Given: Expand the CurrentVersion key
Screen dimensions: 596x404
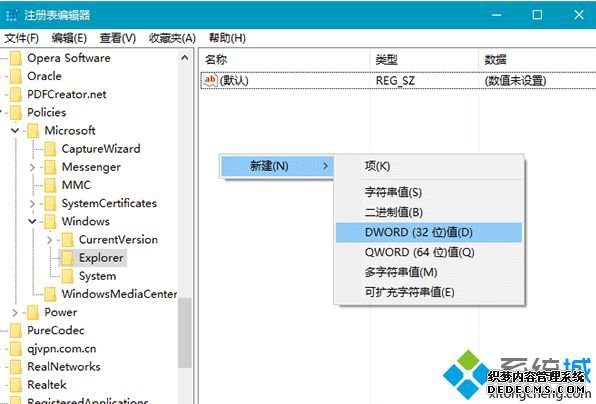Looking at the screenshot, I should click(x=49, y=240).
